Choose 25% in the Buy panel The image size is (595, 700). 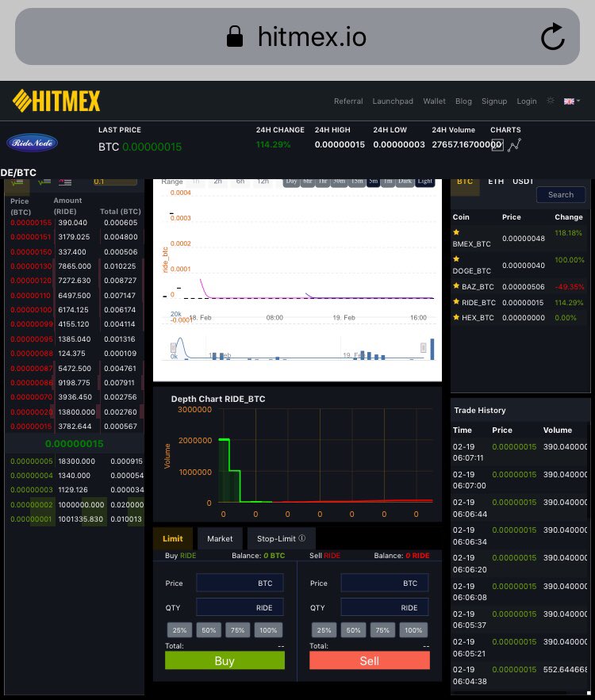(x=179, y=630)
